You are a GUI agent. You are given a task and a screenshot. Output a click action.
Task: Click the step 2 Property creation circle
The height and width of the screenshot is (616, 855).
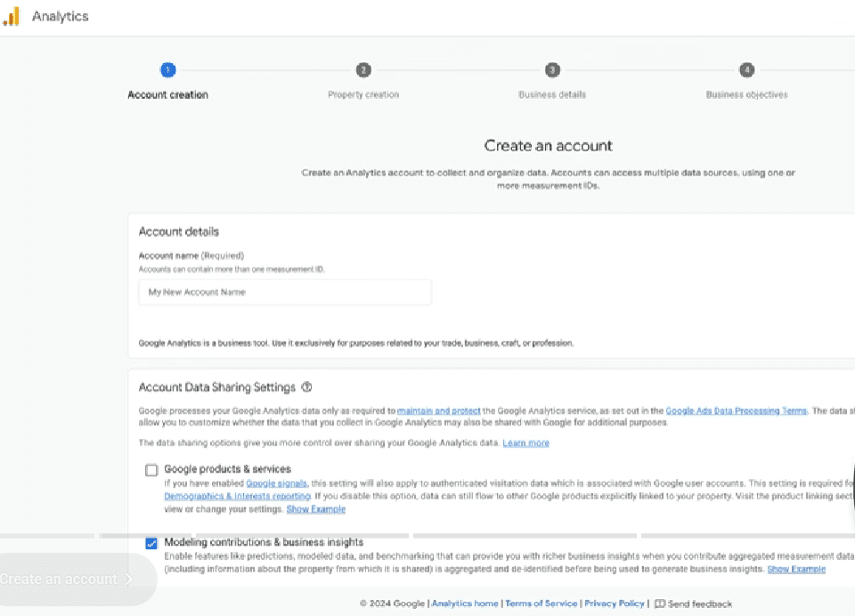[363, 70]
